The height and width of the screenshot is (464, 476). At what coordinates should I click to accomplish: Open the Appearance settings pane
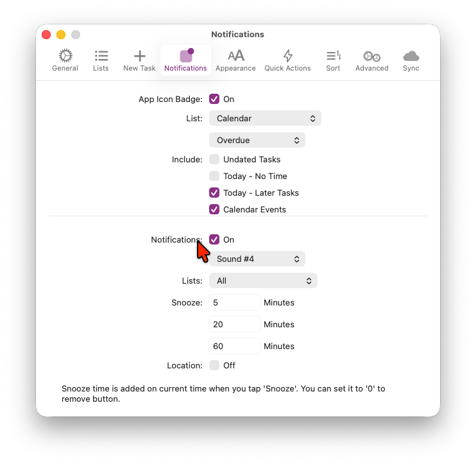pos(235,60)
